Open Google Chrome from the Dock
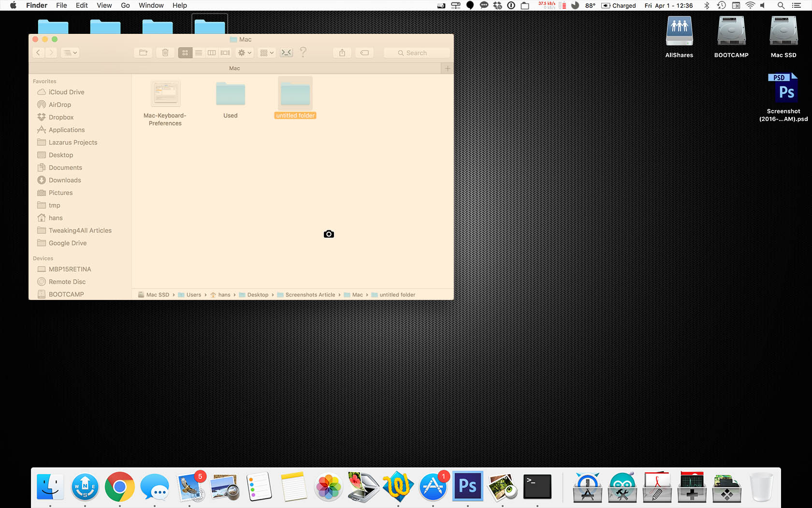Viewport: 812px width, 508px height. click(119, 487)
